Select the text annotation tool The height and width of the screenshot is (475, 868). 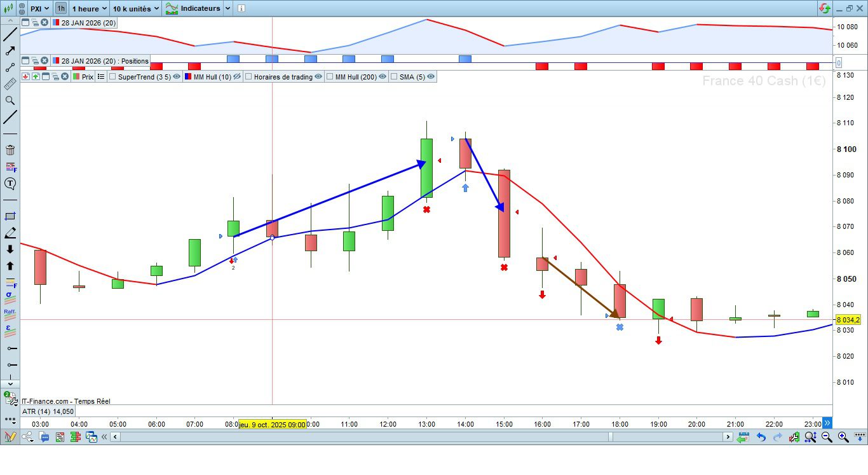tap(10, 184)
